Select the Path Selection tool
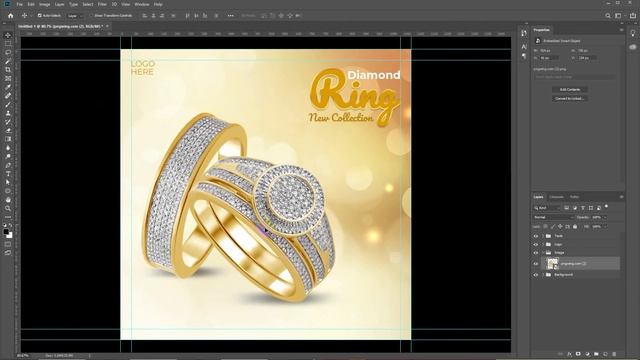The image size is (640, 360). [x=8, y=182]
